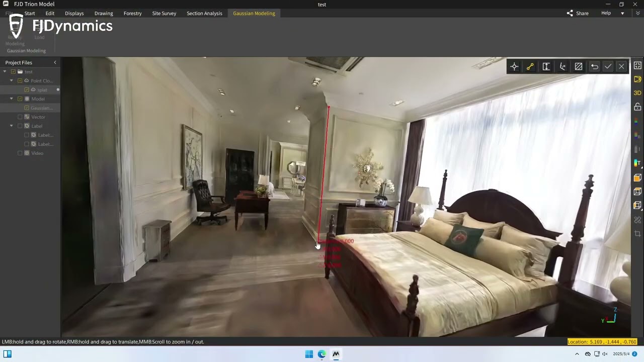Image resolution: width=644 pixels, height=362 pixels.
Task: Check the Vector checkbox
Action: pyautogui.click(x=20, y=117)
